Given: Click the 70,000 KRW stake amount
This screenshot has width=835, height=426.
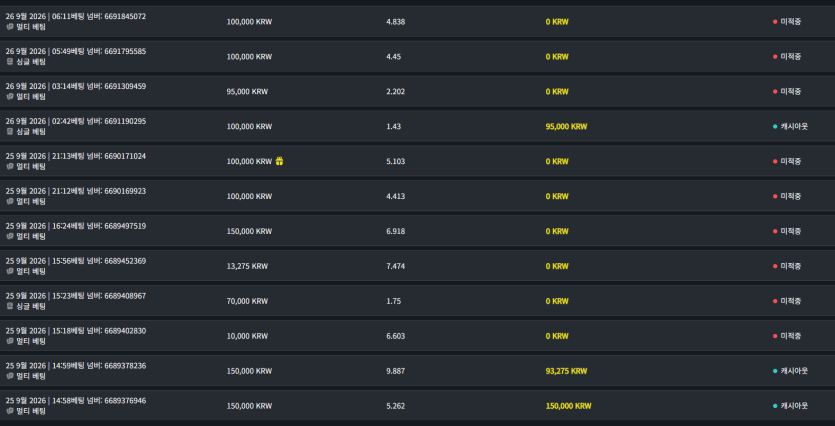Looking at the screenshot, I should (247, 301).
